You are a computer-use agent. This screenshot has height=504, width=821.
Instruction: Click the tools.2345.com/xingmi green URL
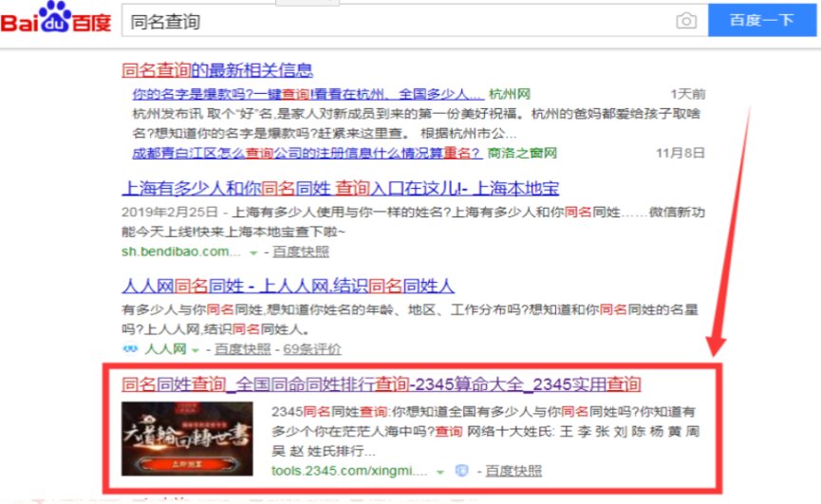pyautogui.click(x=350, y=471)
